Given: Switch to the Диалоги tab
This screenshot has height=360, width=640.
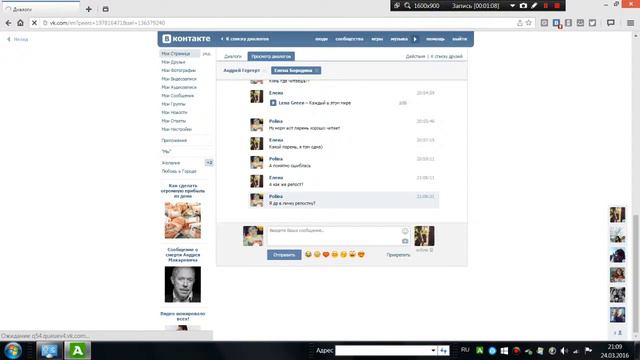Looking at the screenshot, I should click(x=233, y=56).
